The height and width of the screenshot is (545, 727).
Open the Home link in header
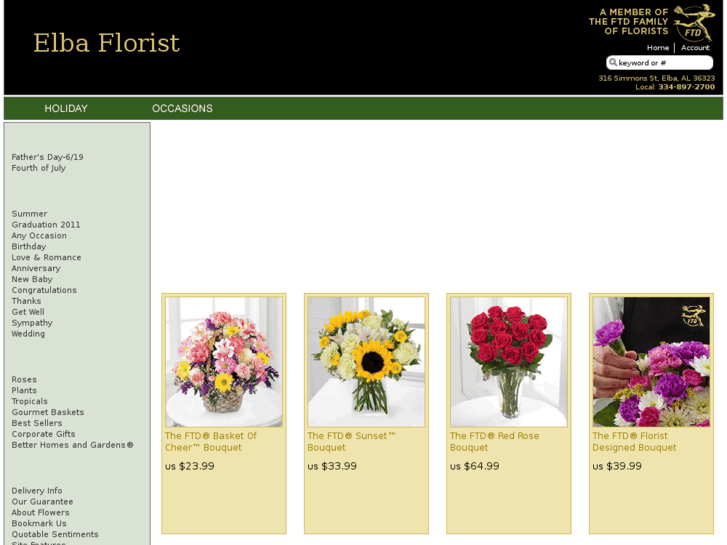point(657,48)
